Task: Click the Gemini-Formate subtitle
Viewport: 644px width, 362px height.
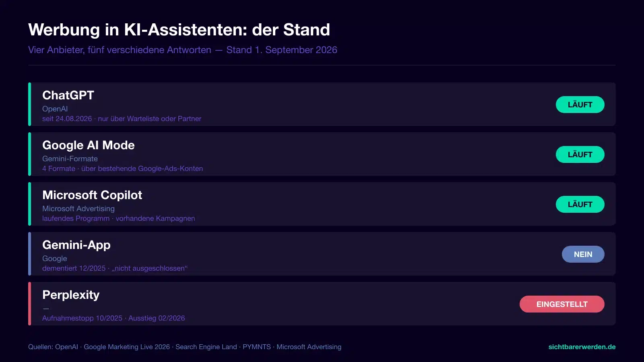Action: (70, 159)
